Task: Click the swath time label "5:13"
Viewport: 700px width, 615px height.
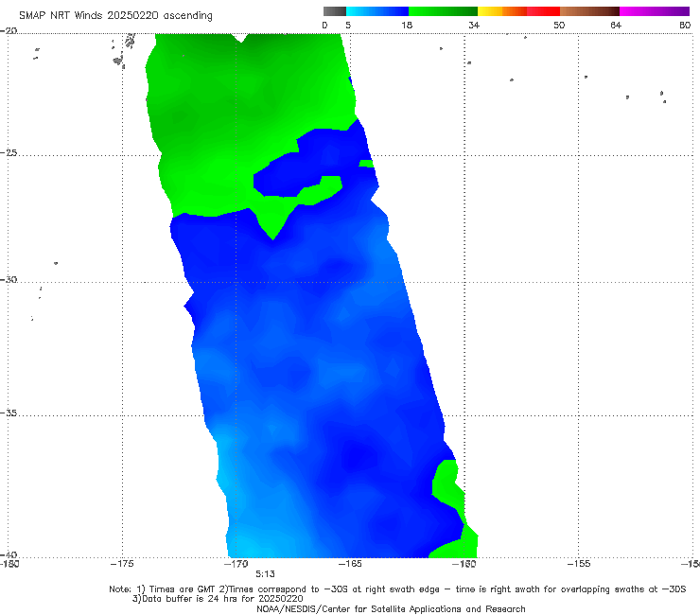Action: point(265,574)
